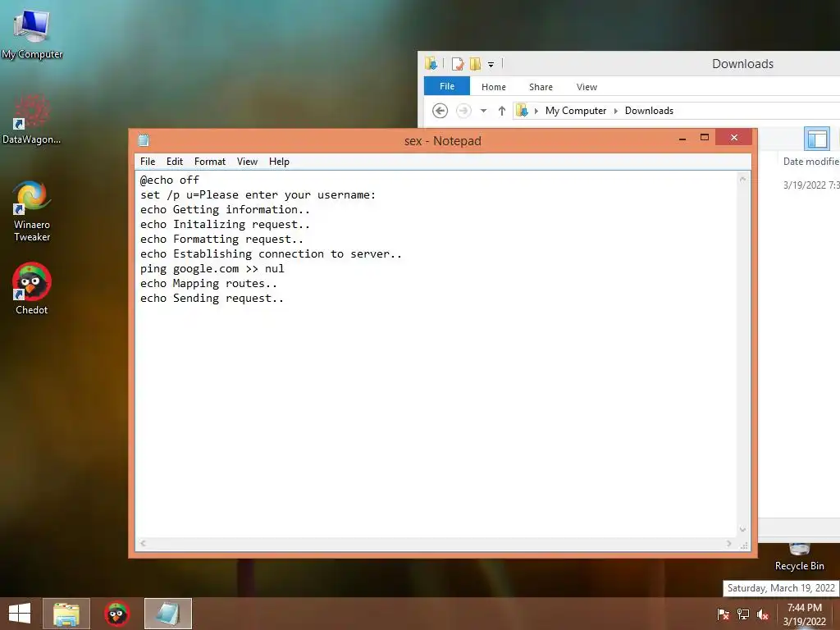
Task: Click New folder icon in Explorer quick access toolbar
Action: click(475, 64)
